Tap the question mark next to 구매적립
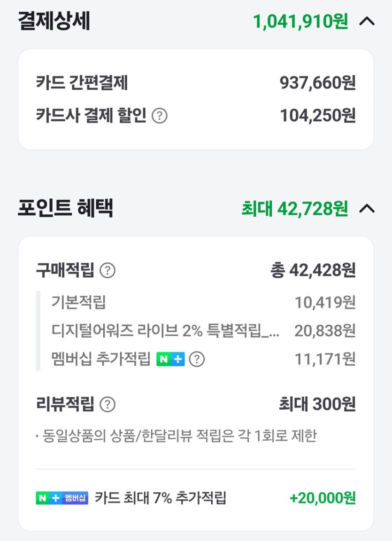Viewport: 392px width, 541px height. coord(108,270)
